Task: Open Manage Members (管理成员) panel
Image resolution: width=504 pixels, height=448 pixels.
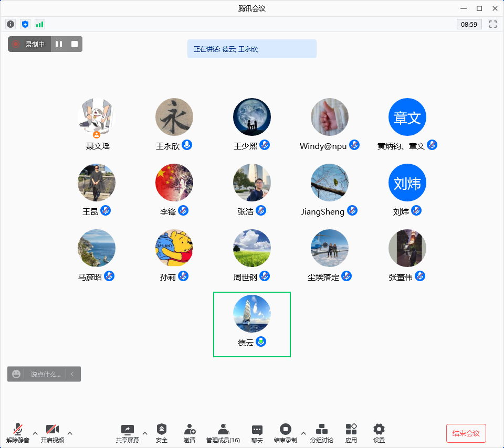Action: click(x=223, y=433)
